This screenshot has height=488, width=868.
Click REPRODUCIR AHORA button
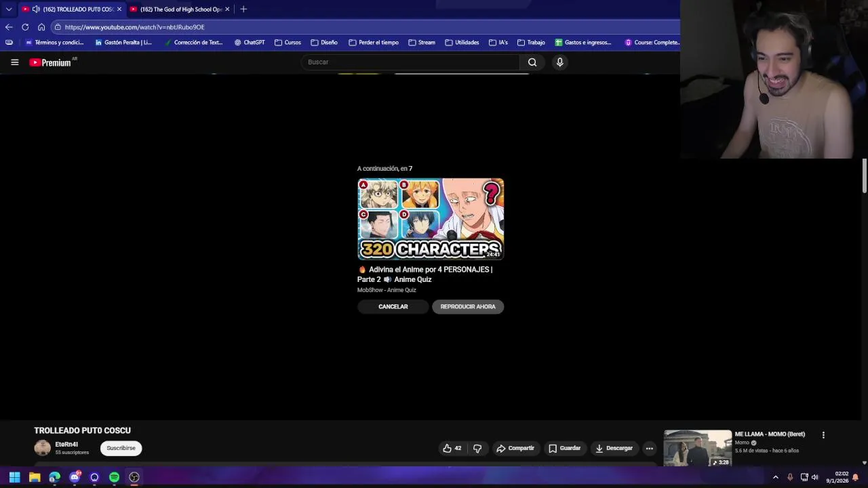click(x=468, y=307)
